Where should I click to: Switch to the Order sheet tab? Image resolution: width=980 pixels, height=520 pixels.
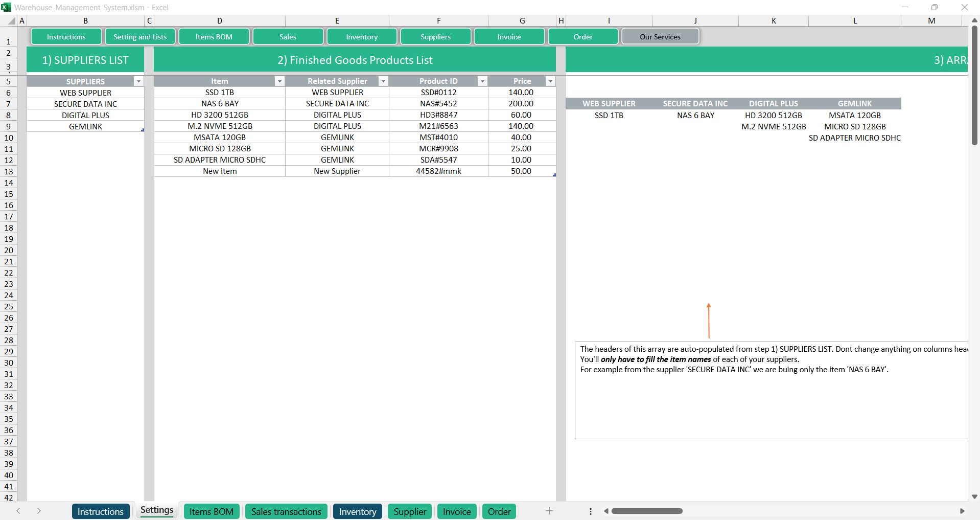(499, 511)
